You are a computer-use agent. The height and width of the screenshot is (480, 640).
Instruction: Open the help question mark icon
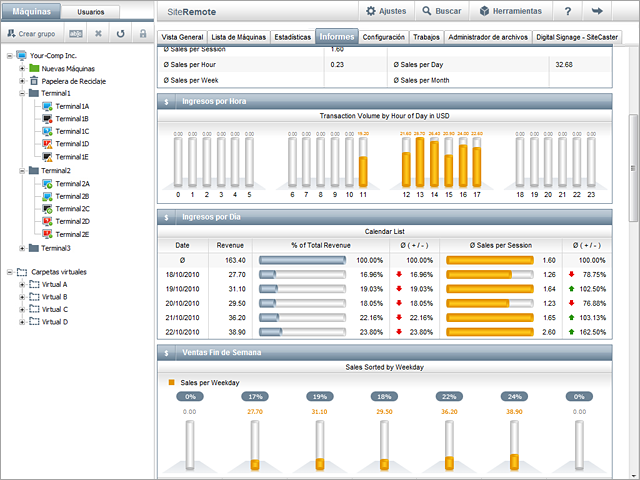coord(568,12)
